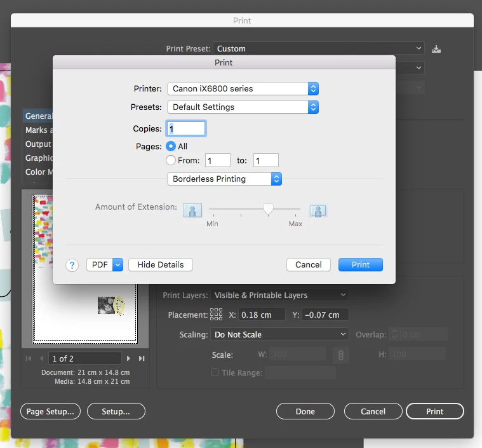Open the Print Layers dropdown
This screenshot has width=482, height=448.
click(x=279, y=295)
